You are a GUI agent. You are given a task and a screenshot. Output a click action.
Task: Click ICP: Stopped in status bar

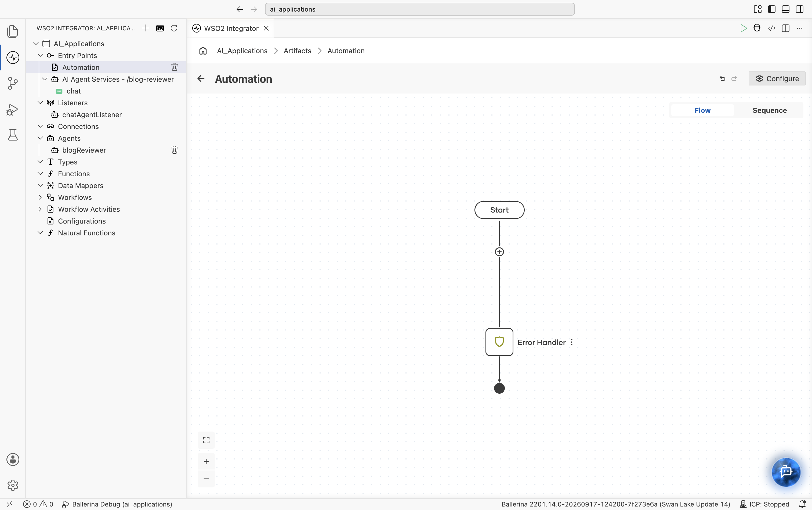(x=764, y=504)
